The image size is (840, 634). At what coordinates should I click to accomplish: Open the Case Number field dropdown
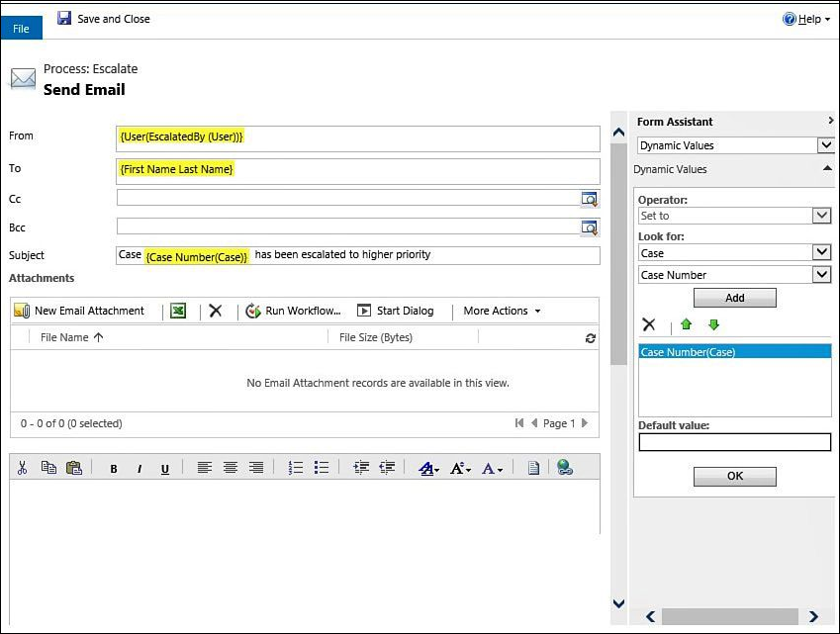point(734,275)
